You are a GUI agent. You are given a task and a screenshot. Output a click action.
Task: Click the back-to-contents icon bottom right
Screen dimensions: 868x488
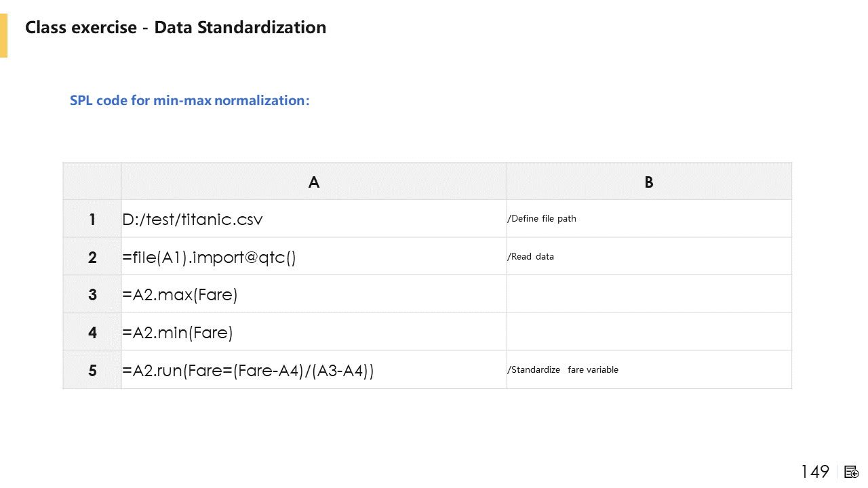852,472
